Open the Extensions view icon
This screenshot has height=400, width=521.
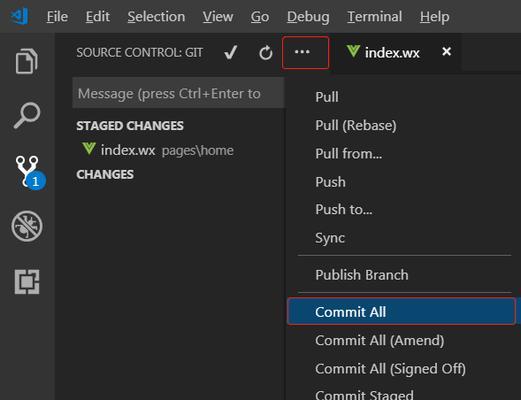pos(27,282)
